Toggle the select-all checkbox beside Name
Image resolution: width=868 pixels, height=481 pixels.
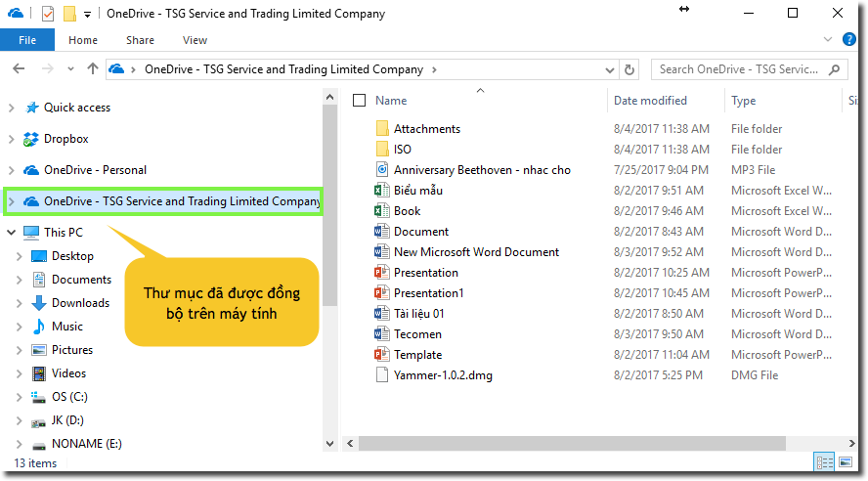pyautogui.click(x=360, y=101)
